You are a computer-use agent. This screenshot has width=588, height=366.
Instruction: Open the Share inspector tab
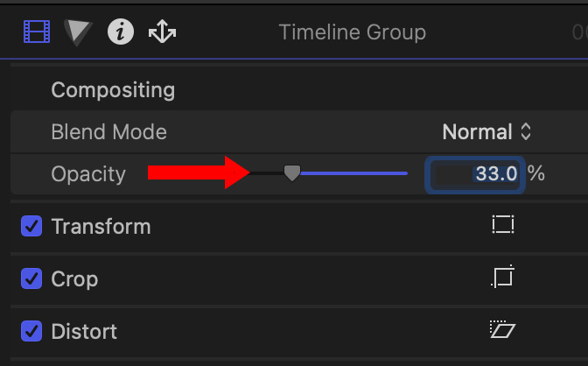(163, 33)
